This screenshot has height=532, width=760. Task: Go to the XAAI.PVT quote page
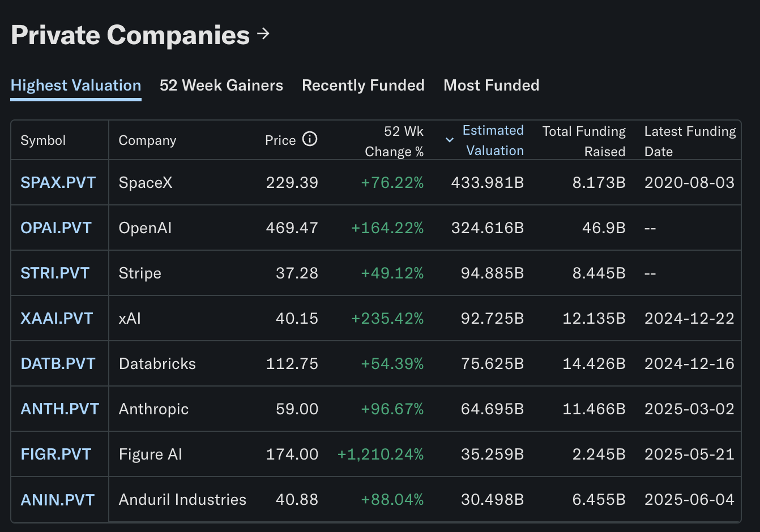[57, 319]
